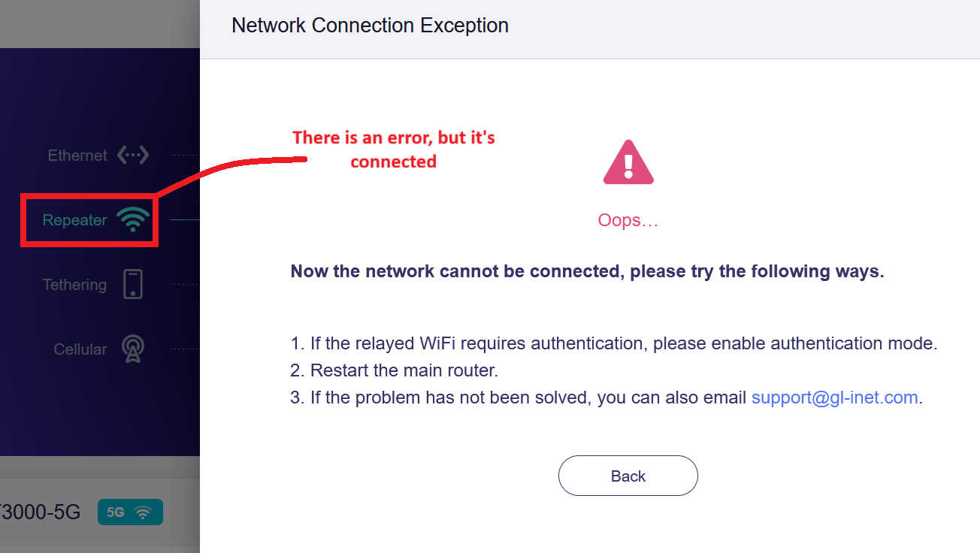Open the support@gl-inet.com email link
This screenshot has height=553, width=980.
coord(834,397)
